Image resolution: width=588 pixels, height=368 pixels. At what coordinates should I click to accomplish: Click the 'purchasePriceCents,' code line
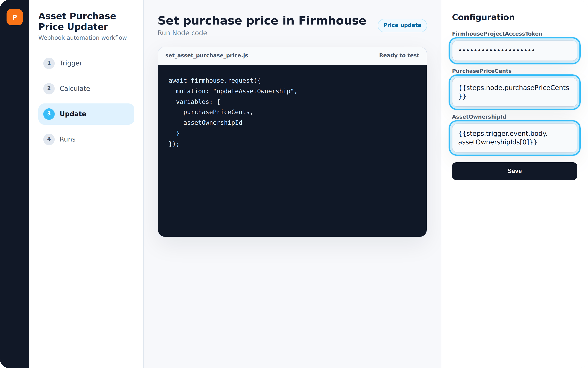click(218, 112)
